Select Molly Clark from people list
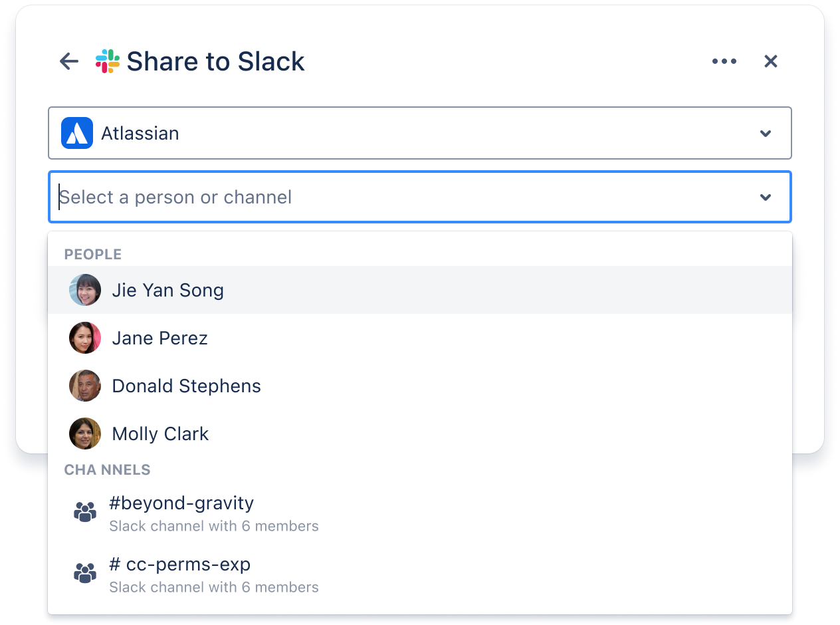This screenshot has height=625, width=840. pos(160,434)
